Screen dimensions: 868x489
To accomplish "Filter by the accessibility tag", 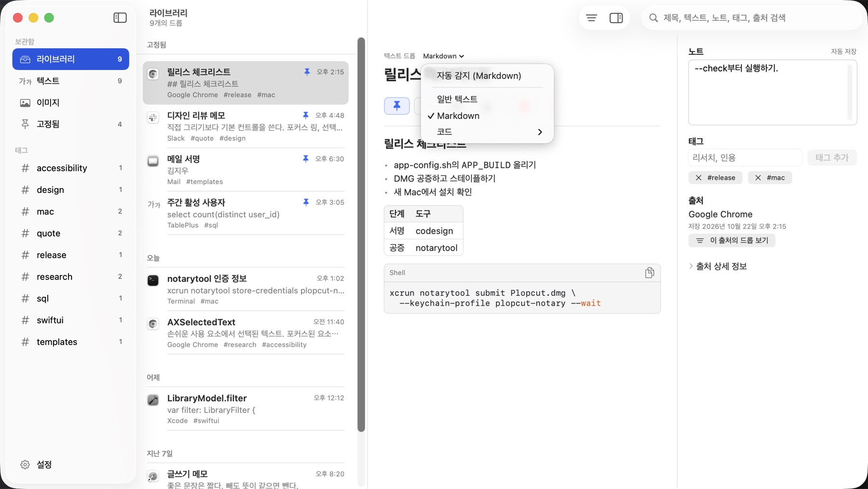I will (x=71, y=168).
